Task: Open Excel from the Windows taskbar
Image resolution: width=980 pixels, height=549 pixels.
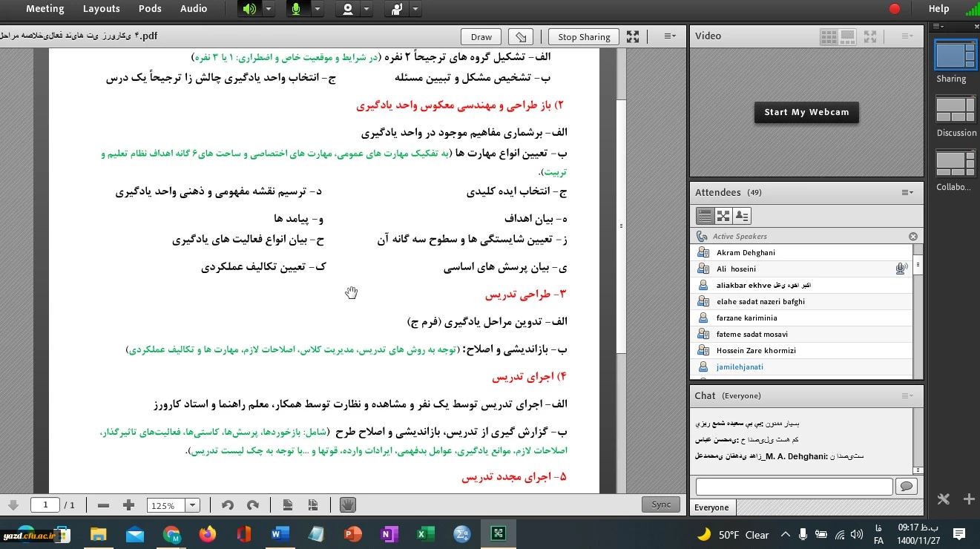Action: point(426,534)
